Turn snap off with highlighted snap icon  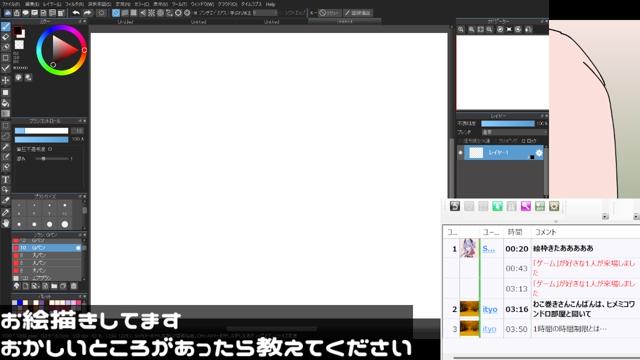pyautogui.click(x=116, y=13)
